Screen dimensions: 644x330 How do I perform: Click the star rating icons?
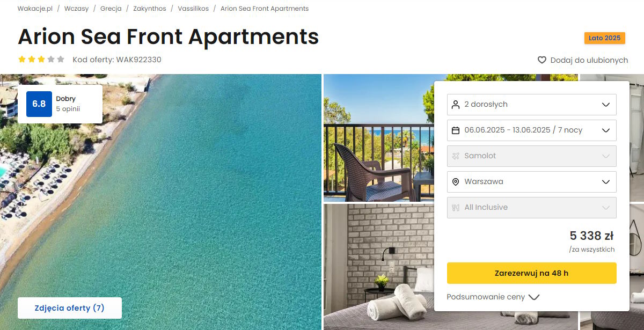[41, 60]
